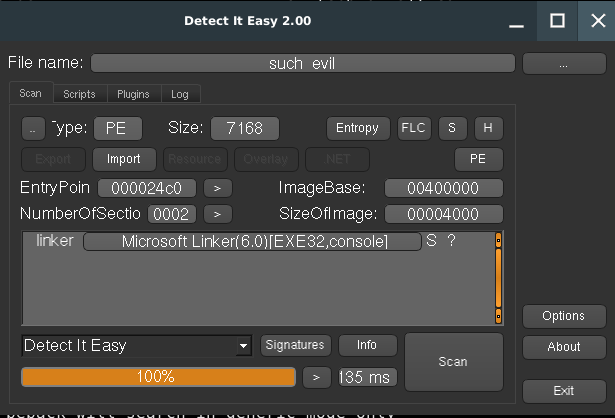This screenshot has height=418, width=615.
Task: Click the Exit button
Action: [564, 391]
